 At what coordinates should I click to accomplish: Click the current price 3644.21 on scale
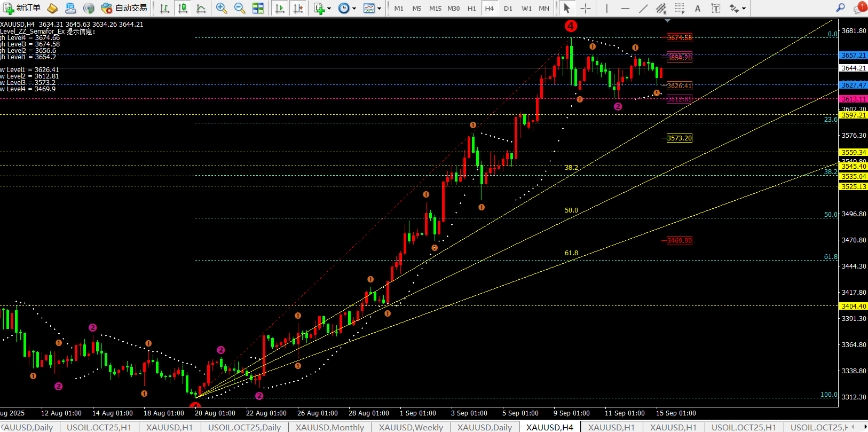tap(854, 68)
